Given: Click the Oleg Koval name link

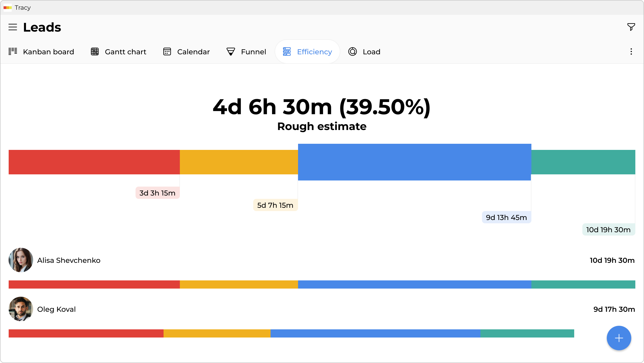Looking at the screenshot, I should click(56, 309).
